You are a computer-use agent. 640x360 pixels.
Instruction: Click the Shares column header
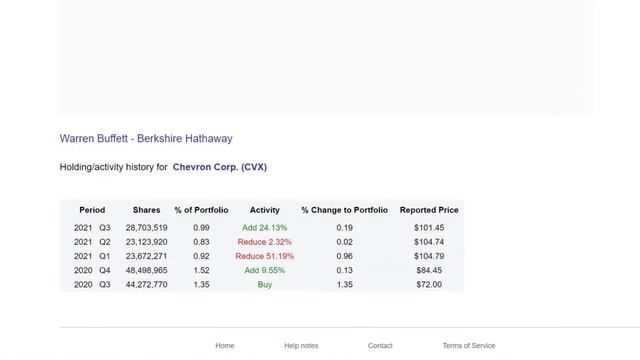pyautogui.click(x=147, y=210)
